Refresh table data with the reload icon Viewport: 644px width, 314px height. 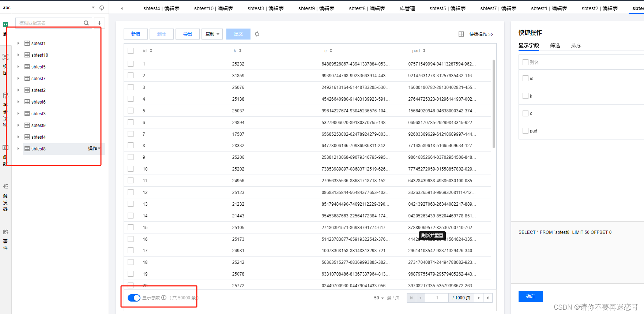[257, 34]
